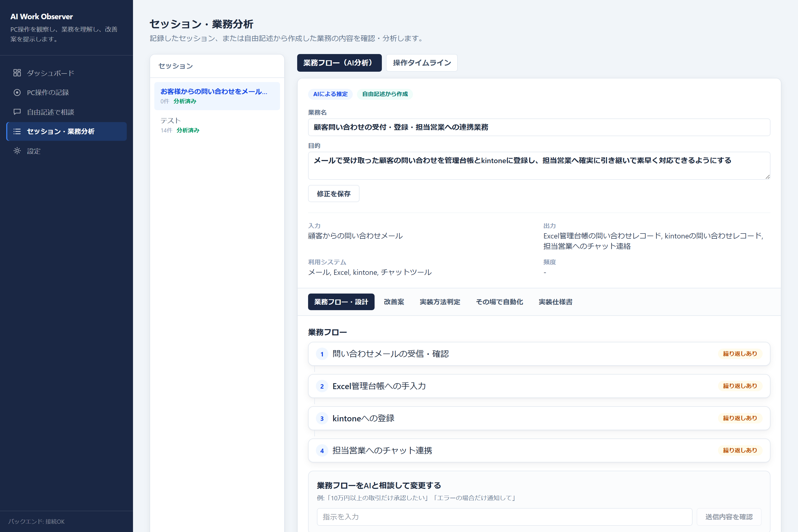The width and height of the screenshot is (798, 532).
Task: Open the 実装方法判定 sub-tab
Action: point(440,302)
